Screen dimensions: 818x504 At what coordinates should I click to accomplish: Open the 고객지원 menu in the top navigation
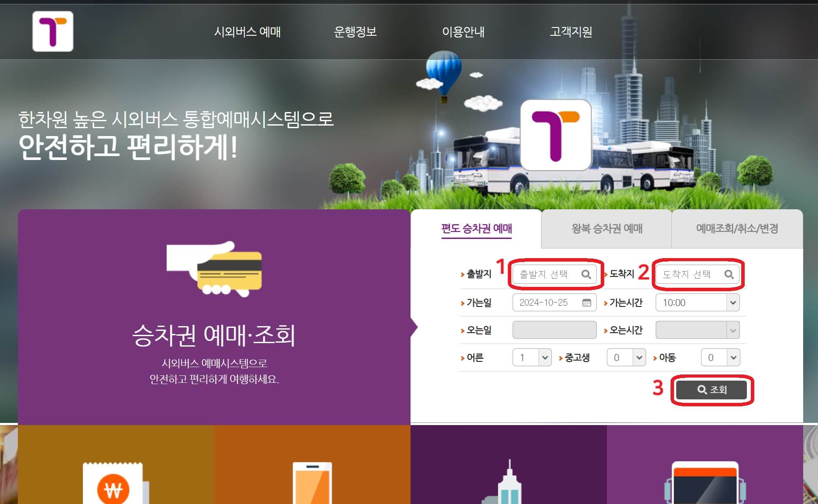pyautogui.click(x=572, y=31)
